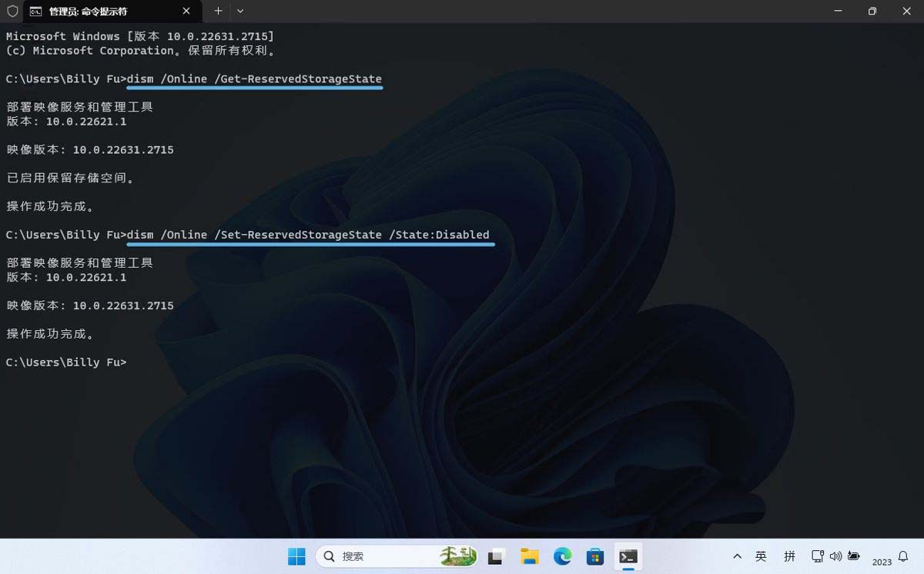Expand the new tab profile dropdown
The image size is (924, 574).
point(240,12)
